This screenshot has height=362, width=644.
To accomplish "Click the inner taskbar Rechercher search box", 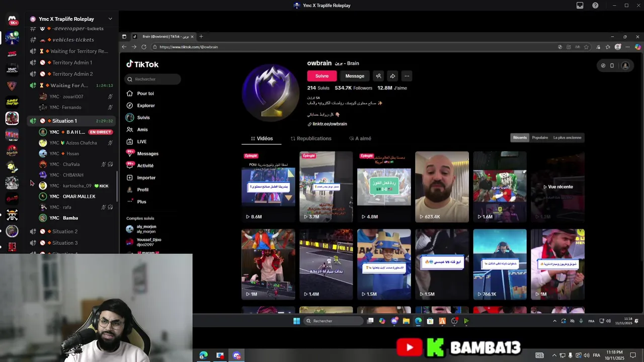I will [x=334, y=321].
